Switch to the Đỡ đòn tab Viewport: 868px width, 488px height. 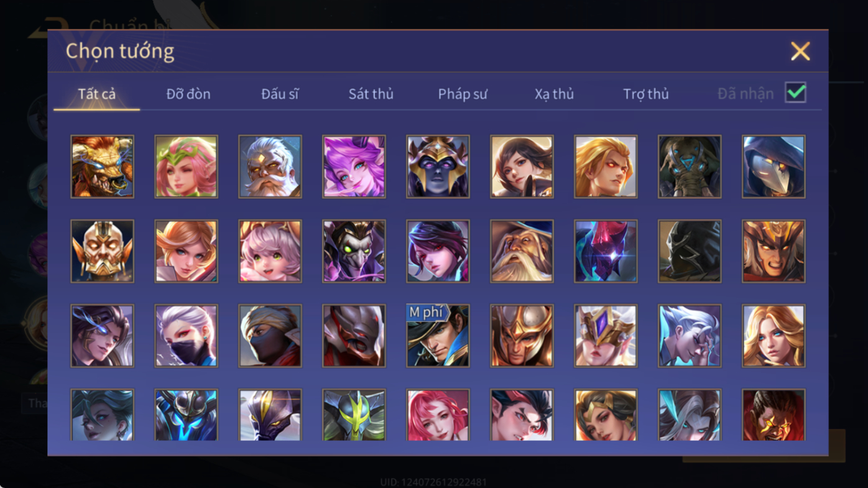(188, 94)
